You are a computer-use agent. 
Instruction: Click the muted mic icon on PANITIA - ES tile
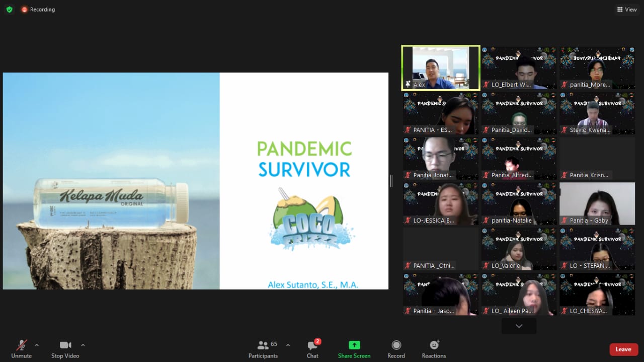(x=408, y=130)
